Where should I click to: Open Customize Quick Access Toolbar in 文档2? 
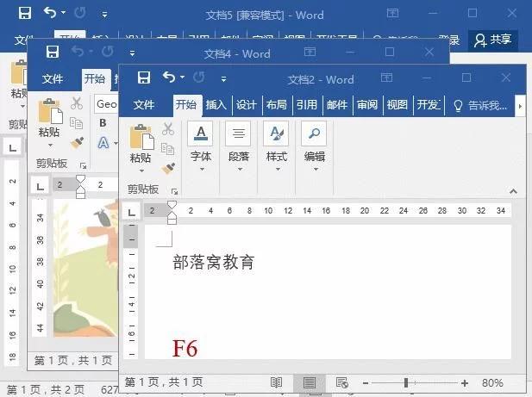[x=223, y=79]
